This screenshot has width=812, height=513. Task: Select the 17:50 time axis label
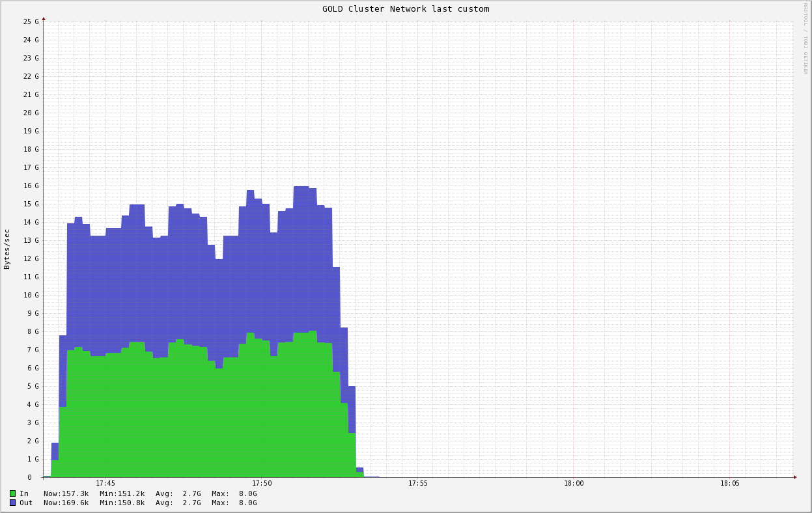click(x=262, y=483)
